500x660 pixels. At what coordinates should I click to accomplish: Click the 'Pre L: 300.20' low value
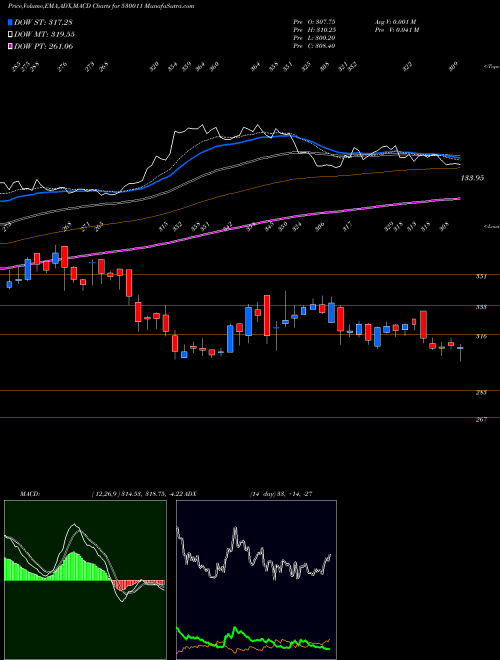click(x=314, y=38)
